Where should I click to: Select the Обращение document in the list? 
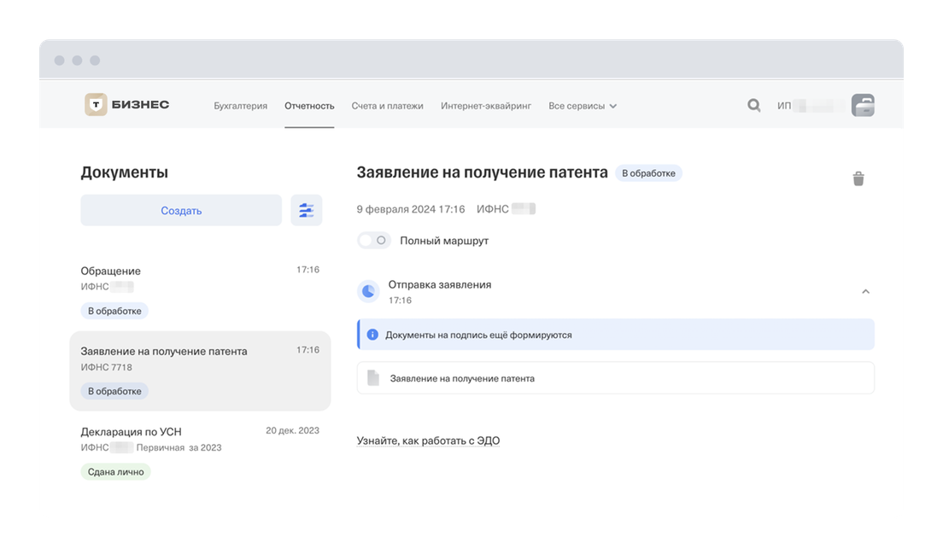tap(199, 289)
